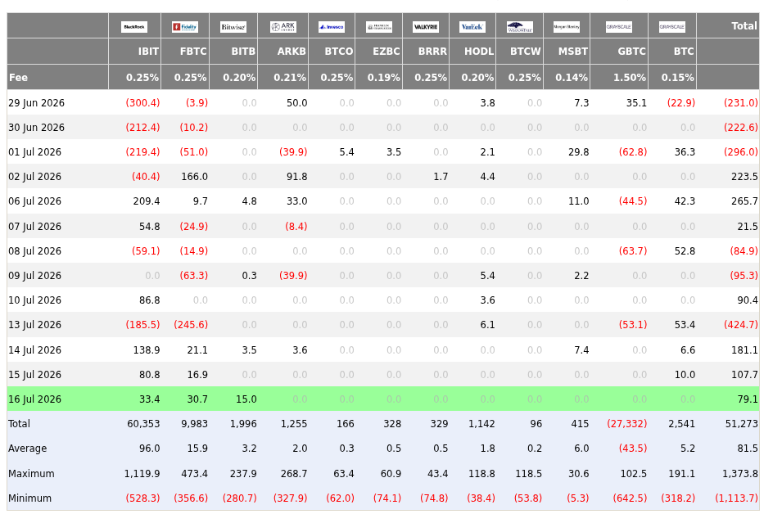This screenshot has height=532, width=773.
Task: Click the Minimum summary row label
Action: coord(29,498)
